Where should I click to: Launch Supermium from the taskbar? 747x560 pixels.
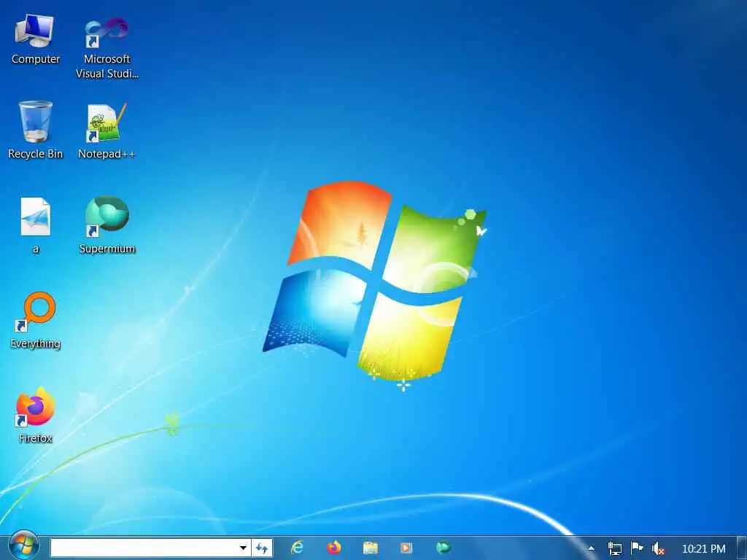point(443,548)
